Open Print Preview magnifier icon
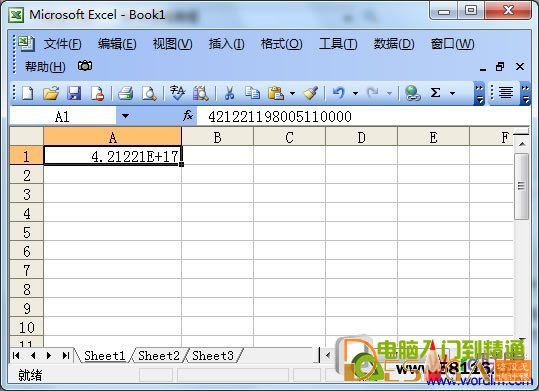This screenshot has width=539, height=391. pyautogui.click(x=149, y=93)
